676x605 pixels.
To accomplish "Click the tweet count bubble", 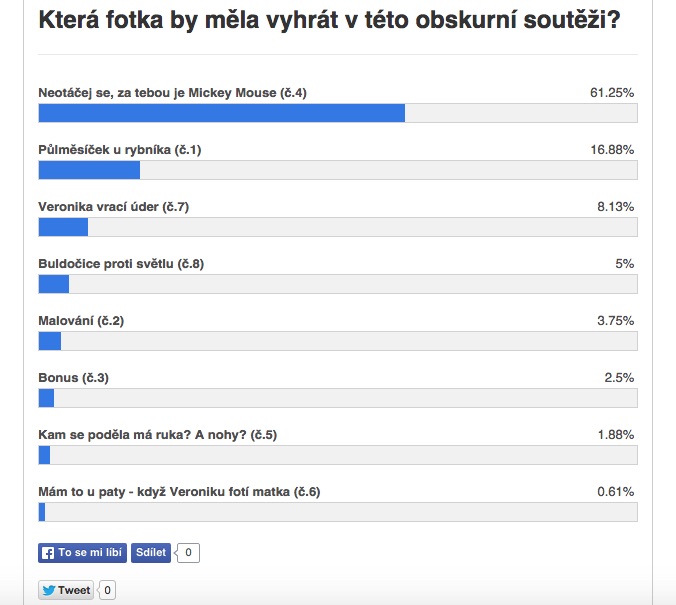I will 107,590.
